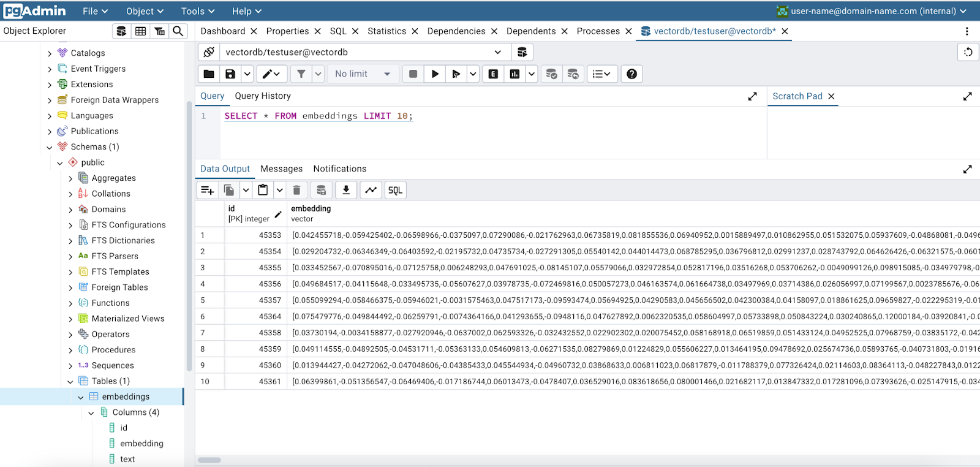The image size is (980, 467).
Task: Click the Commit transaction icon
Action: click(x=551, y=74)
